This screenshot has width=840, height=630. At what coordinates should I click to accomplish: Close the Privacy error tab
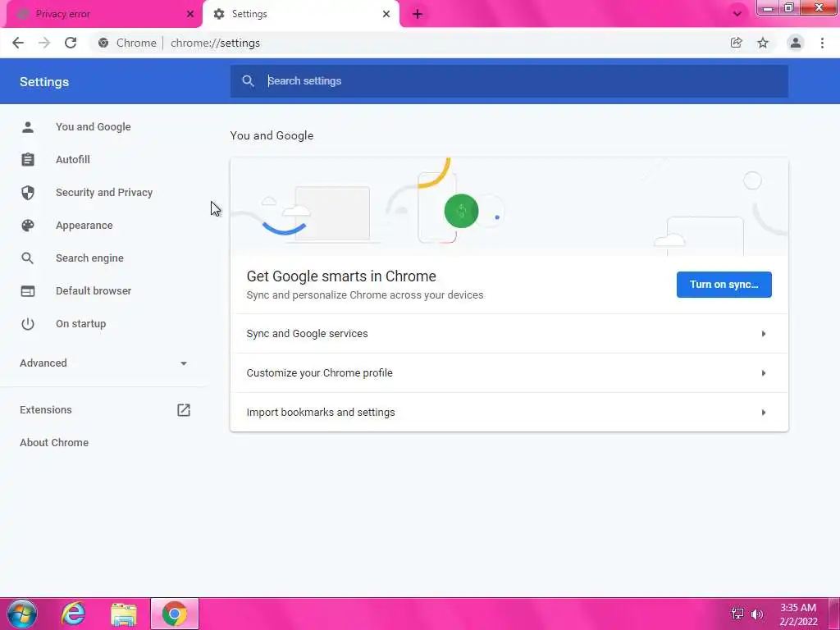pyautogui.click(x=190, y=14)
